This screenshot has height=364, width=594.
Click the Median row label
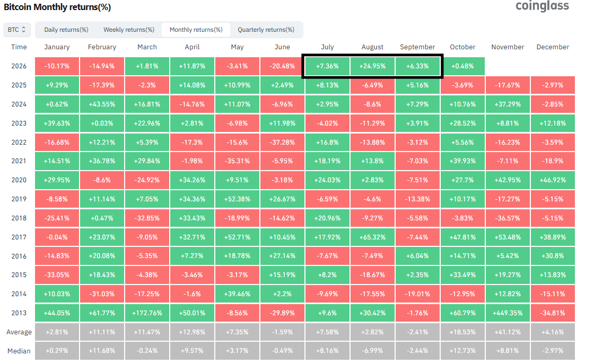pos(19,351)
